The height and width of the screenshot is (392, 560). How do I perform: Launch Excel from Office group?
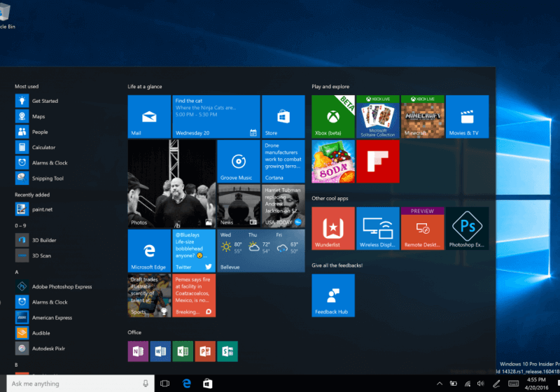click(x=183, y=351)
